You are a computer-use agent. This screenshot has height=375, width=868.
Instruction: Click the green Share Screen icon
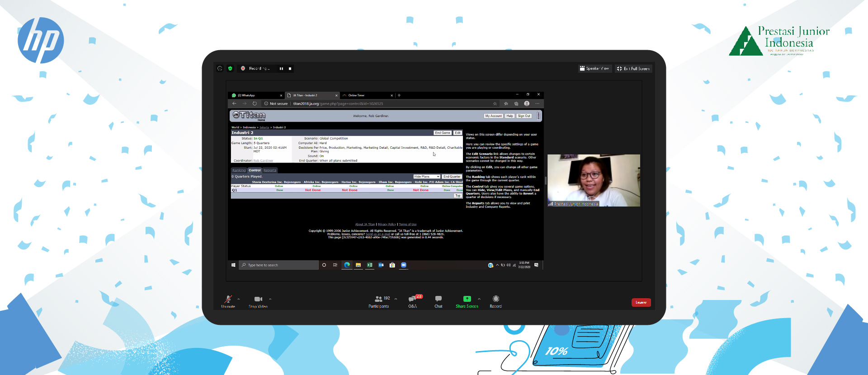coord(467,299)
